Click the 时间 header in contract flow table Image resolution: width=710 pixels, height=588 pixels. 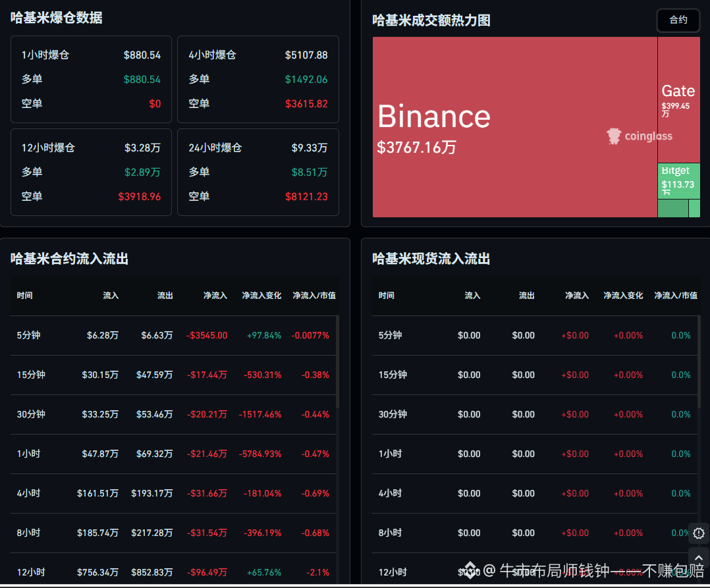coord(24,296)
